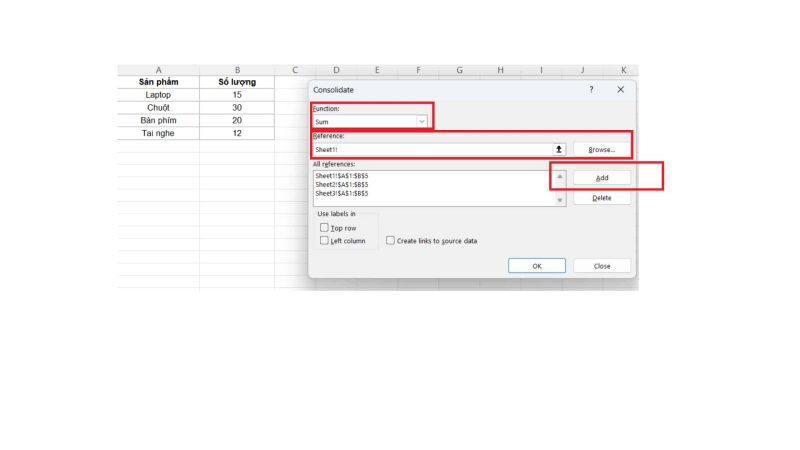The height and width of the screenshot is (450, 800).
Task: Click the quantity cell 15
Action: point(237,95)
